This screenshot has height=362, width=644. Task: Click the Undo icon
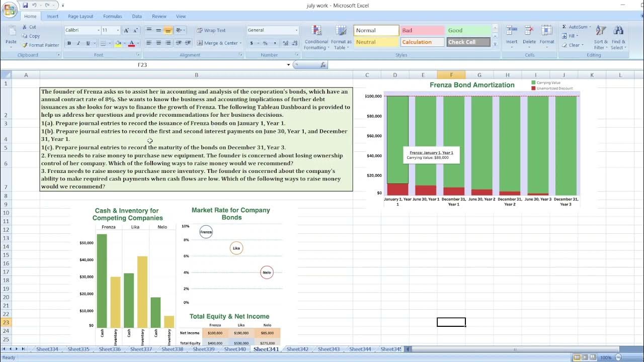coord(35,6)
